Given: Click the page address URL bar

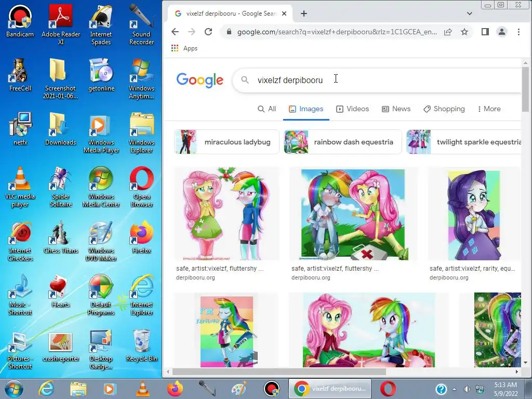Looking at the screenshot, I should [x=337, y=32].
